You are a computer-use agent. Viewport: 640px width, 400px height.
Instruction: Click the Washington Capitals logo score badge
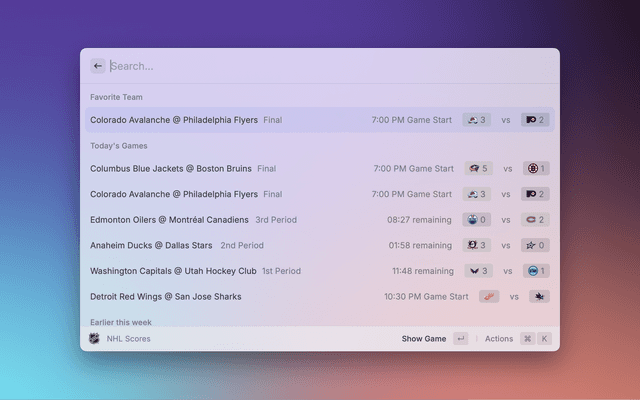coord(478,271)
